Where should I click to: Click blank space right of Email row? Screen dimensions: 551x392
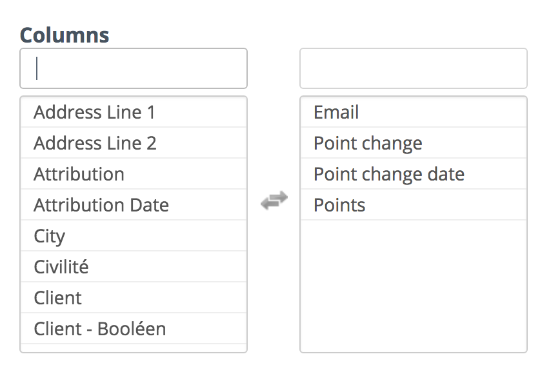pos(443,112)
